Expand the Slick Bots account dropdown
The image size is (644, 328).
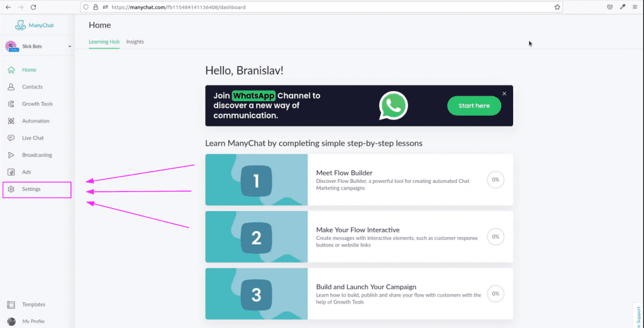point(70,46)
